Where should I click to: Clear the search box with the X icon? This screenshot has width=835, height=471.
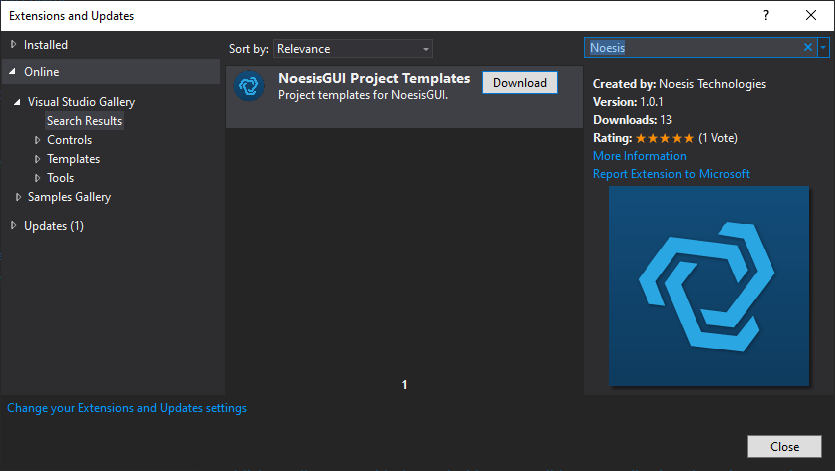coord(807,48)
